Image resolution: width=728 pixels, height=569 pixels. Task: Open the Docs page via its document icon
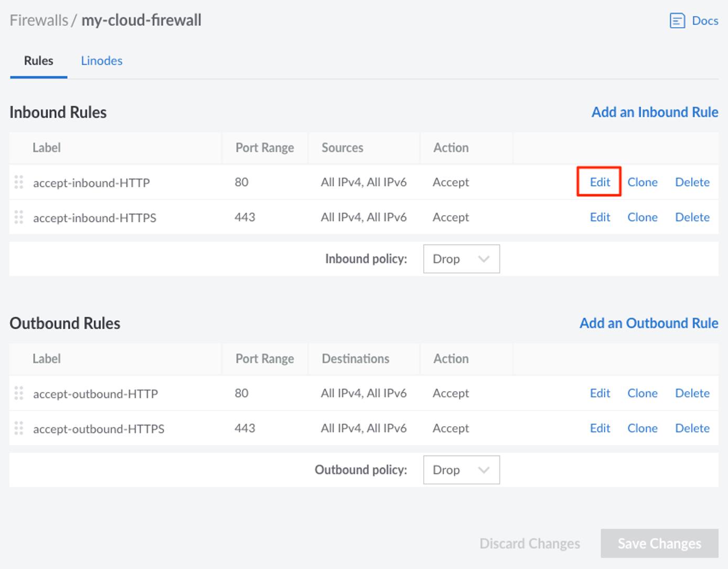click(677, 20)
